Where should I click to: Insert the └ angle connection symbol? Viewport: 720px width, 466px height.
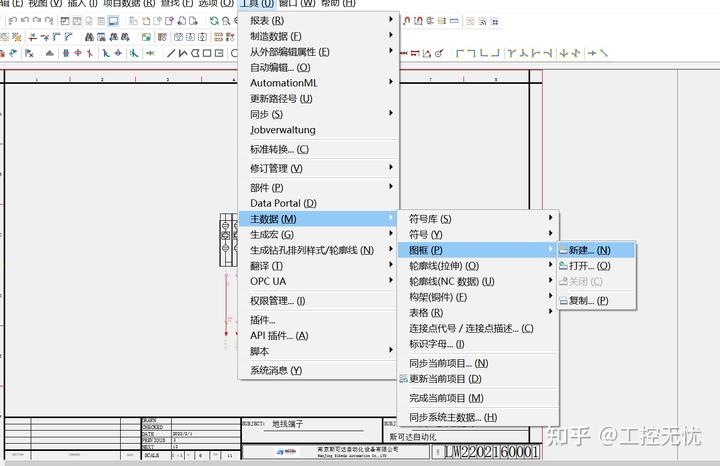pyautogui.click(x=484, y=53)
